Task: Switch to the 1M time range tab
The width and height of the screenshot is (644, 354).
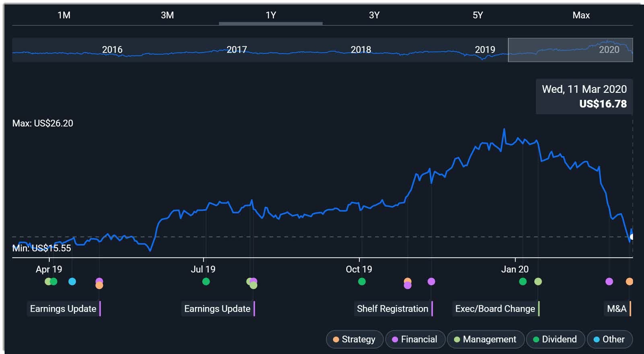Action: click(x=64, y=15)
